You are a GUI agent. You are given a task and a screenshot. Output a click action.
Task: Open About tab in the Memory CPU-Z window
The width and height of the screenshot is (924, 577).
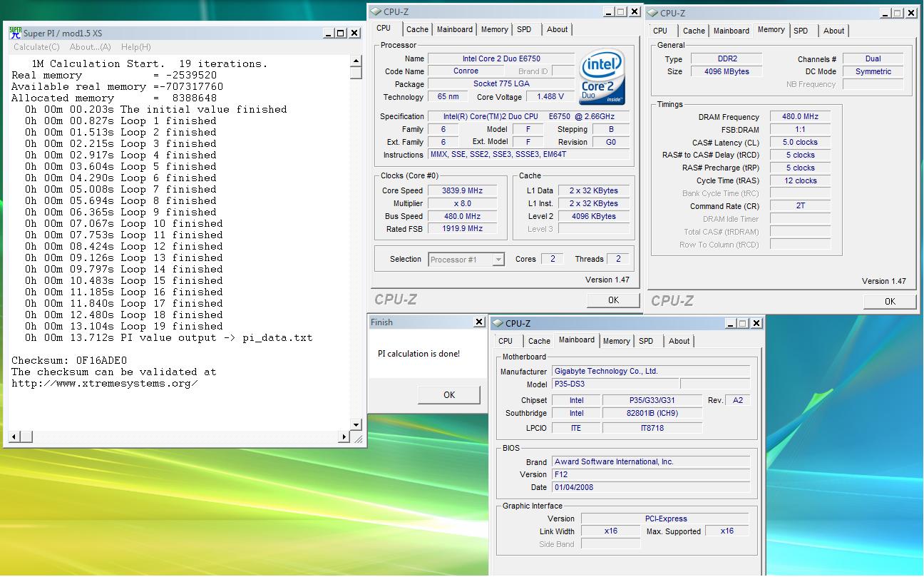pyautogui.click(x=834, y=31)
